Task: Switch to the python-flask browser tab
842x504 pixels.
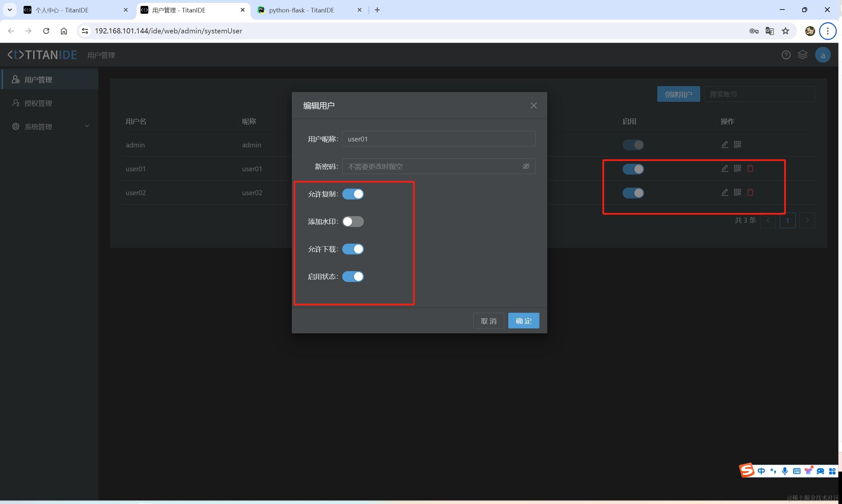Action: coord(302,10)
